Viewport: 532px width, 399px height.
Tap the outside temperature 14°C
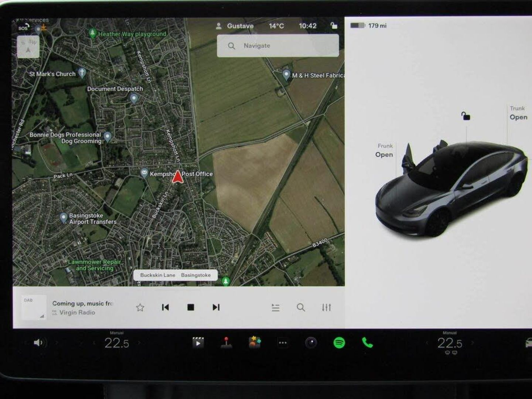coord(276,26)
